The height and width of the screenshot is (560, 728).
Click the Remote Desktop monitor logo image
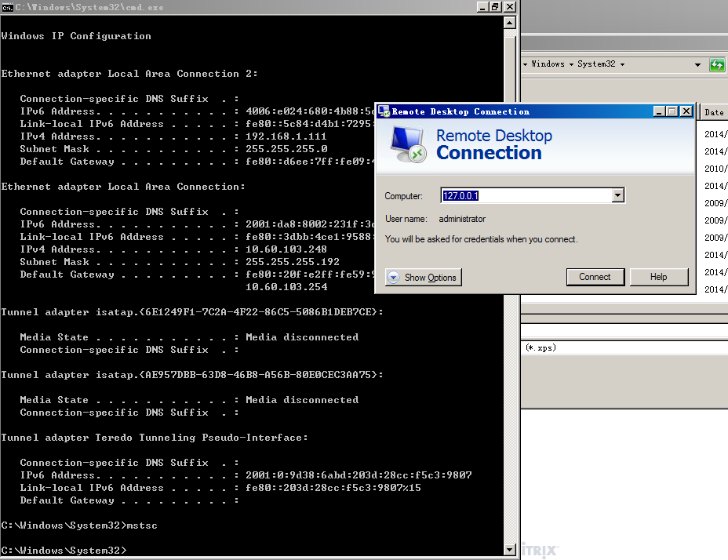[408, 144]
